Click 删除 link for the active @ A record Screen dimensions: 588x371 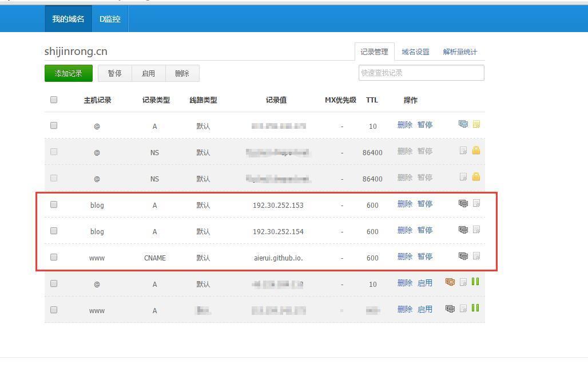[404, 125]
